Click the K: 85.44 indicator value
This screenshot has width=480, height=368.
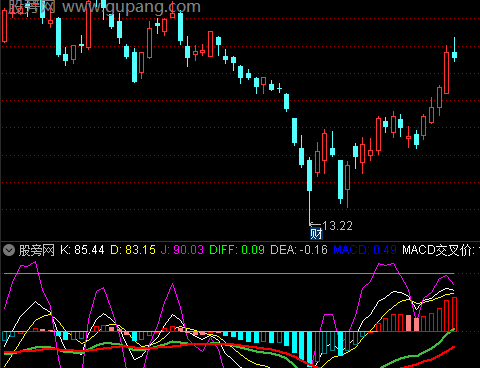[82, 250]
